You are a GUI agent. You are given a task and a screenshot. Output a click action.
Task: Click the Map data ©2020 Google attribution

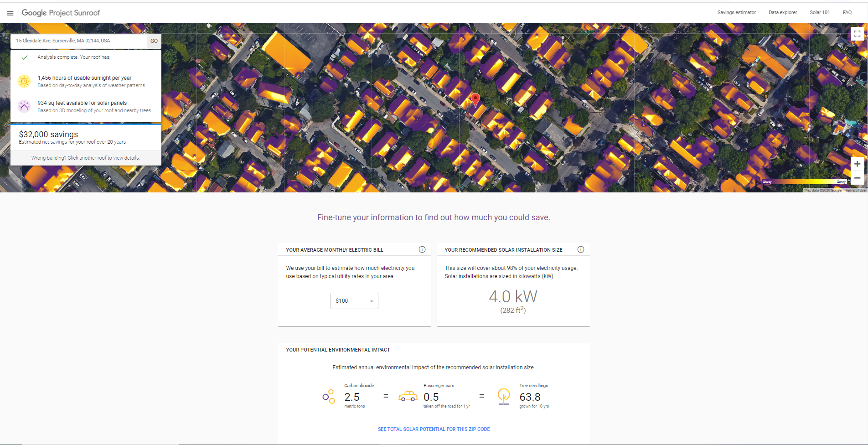[x=823, y=191]
